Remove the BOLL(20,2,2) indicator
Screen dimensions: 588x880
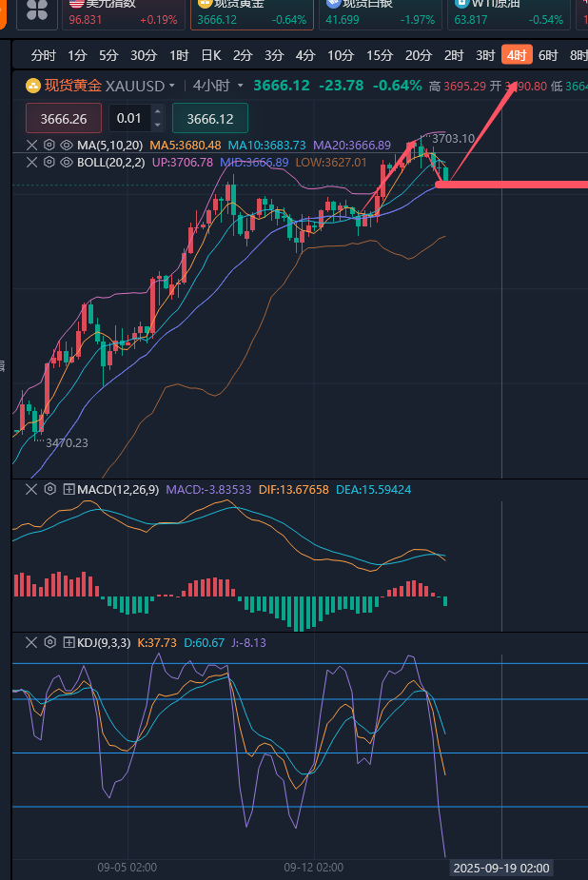(31, 163)
